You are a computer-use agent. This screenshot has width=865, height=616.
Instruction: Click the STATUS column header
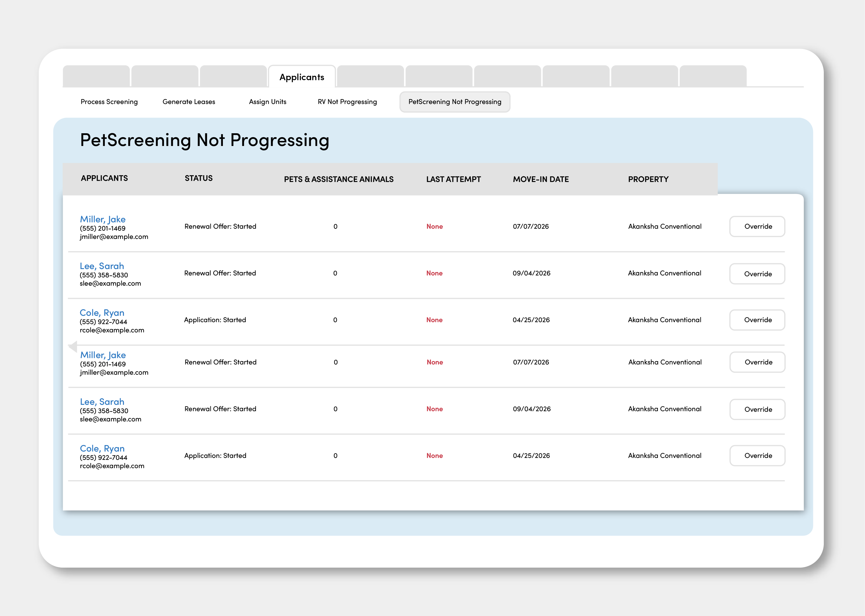click(199, 178)
